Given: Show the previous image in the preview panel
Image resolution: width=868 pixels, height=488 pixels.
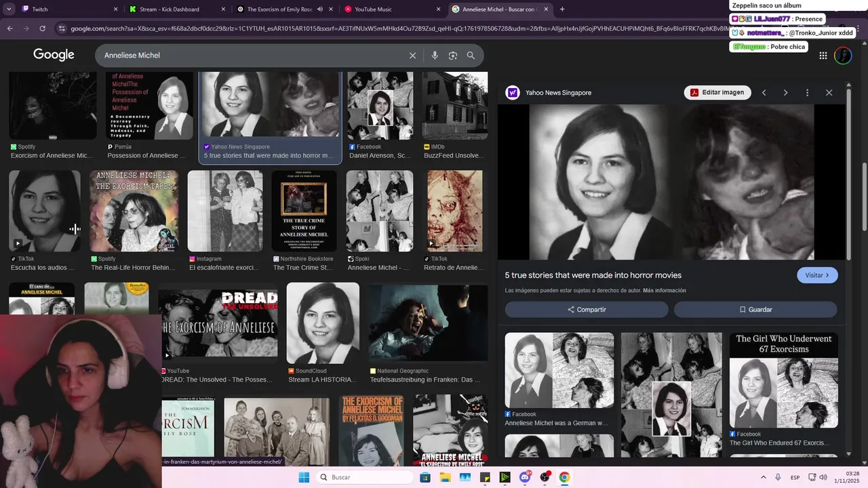Looking at the screenshot, I should (x=764, y=93).
